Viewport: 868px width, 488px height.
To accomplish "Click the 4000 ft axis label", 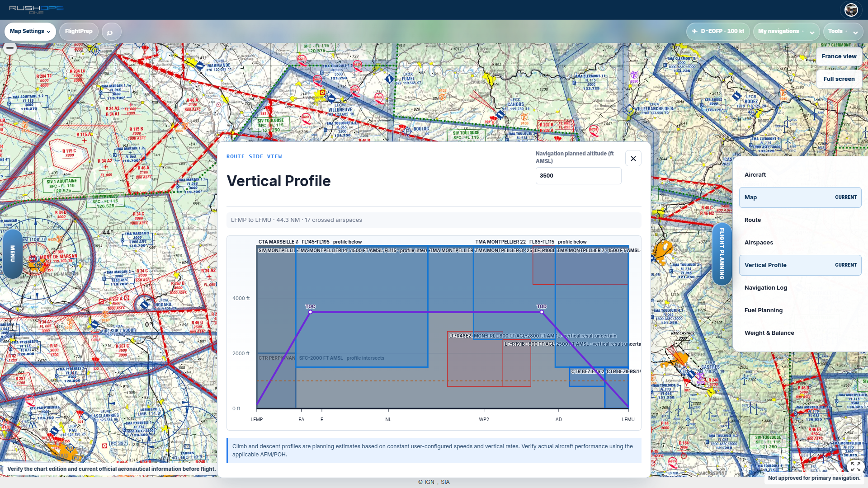I will click(241, 299).
